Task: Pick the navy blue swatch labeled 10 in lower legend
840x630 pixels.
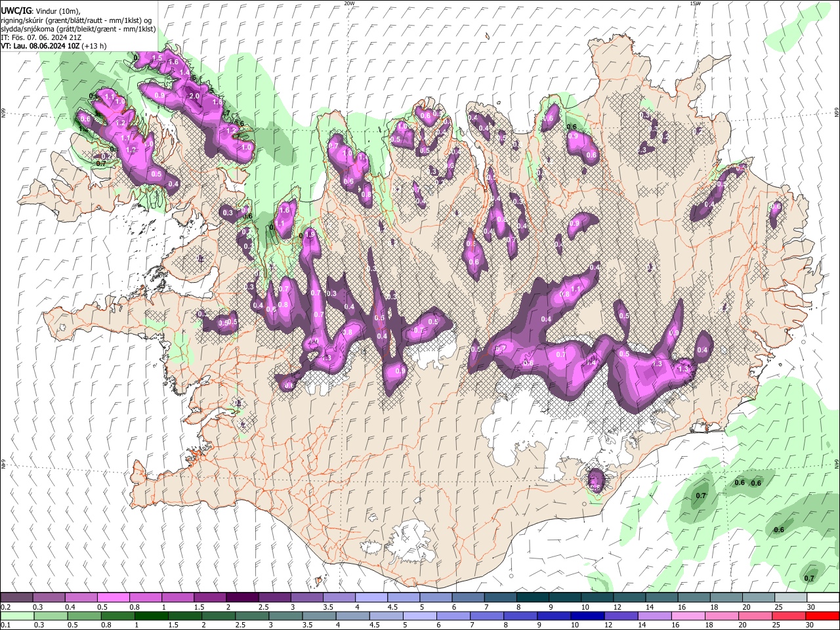Action: click(x=586, y=616)
